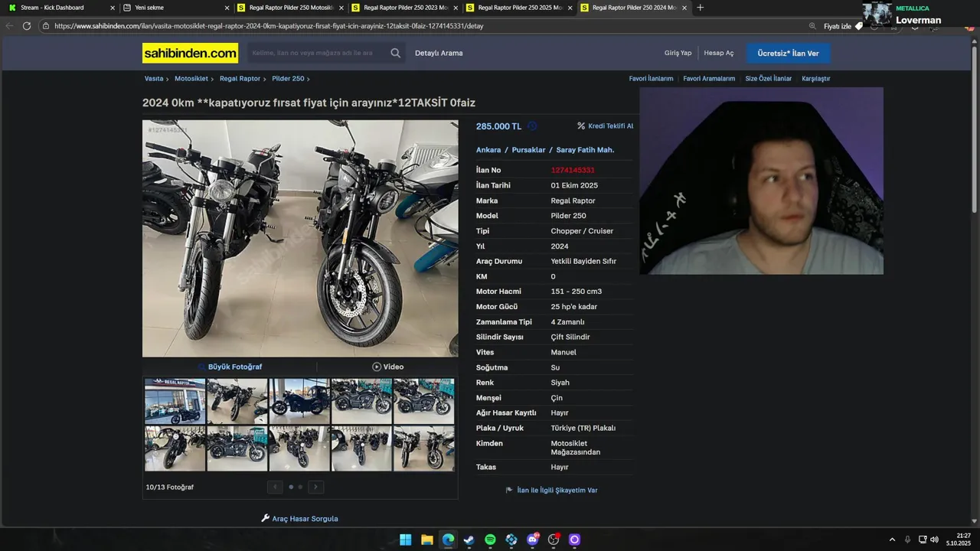Screen dimensions: 980x551
Task: Click the browser back arrow
Action: pos(9,26)
